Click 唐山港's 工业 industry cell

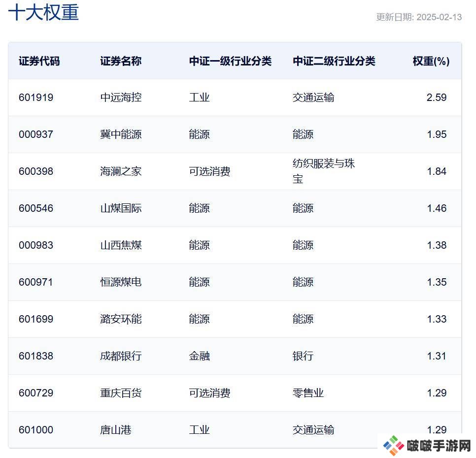coord(199,430)
